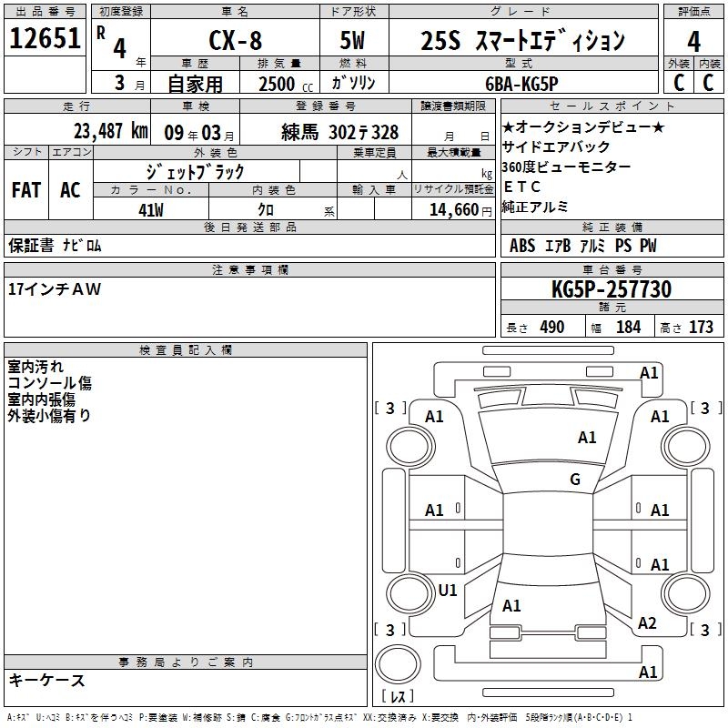This screenshot has height=728, width=728.
Task: Click U1 dent mark on diagram
Action: pos(448,590)
